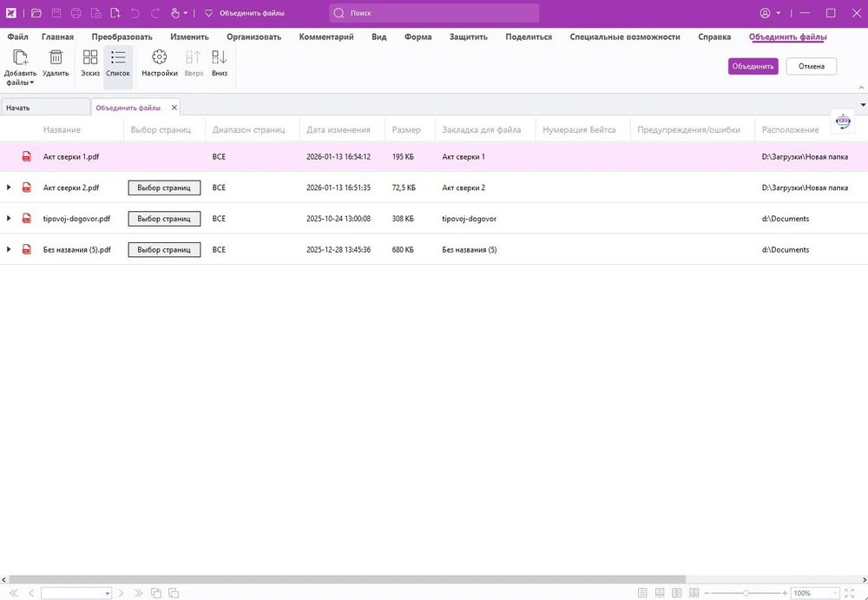868x600 pixels.
Task: Close the Объединить файлы document tab
Action: [174, 108]
